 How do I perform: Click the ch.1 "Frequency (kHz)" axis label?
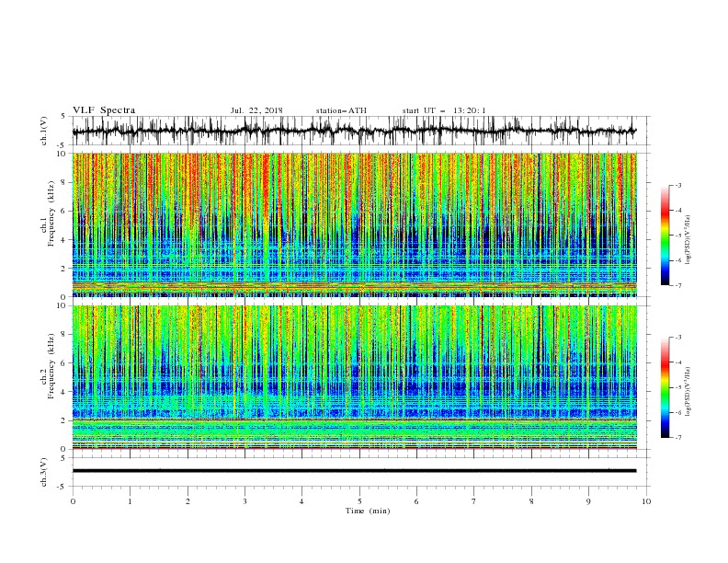[x=51, y=212]
